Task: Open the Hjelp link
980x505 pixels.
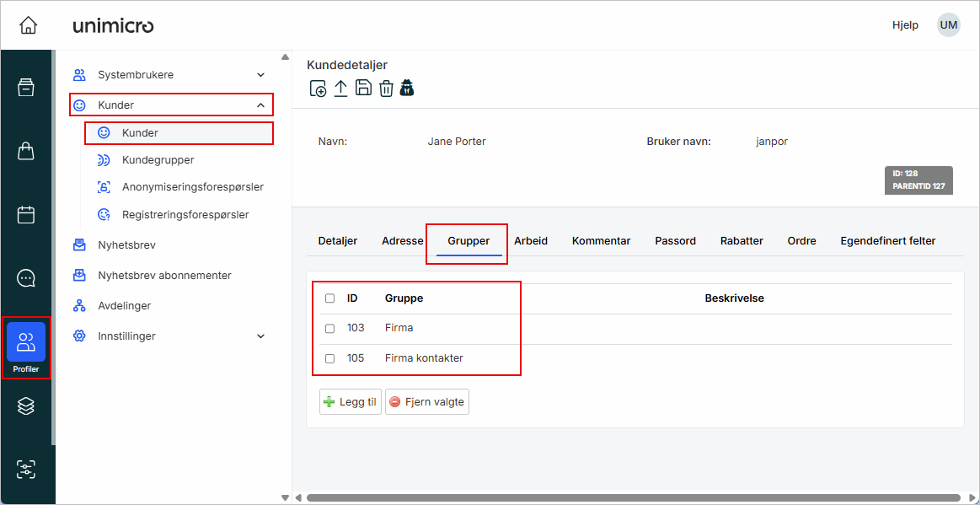Action: pyautogui.click(x=905, y=25)
